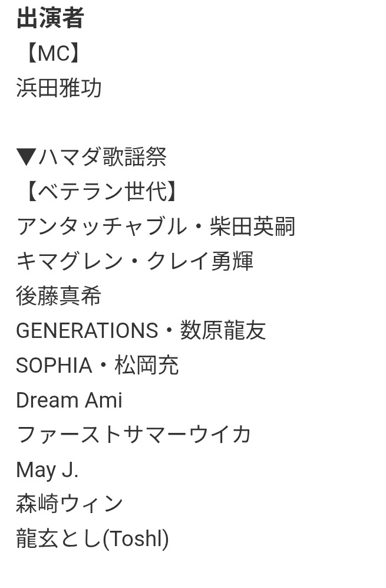Click the 【ベテラン世代】 category label
This screenshot has width=386, height=588.
click(x=101, y=191)
